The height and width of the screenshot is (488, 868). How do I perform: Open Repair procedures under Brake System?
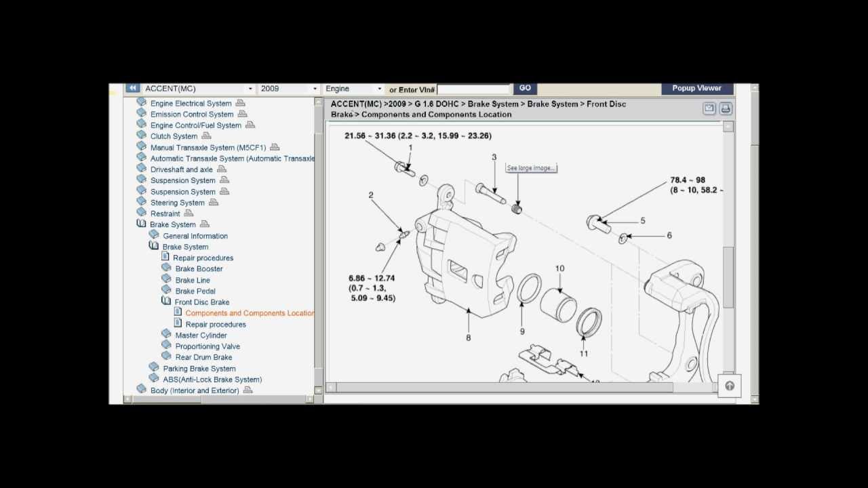pos(203,258)
